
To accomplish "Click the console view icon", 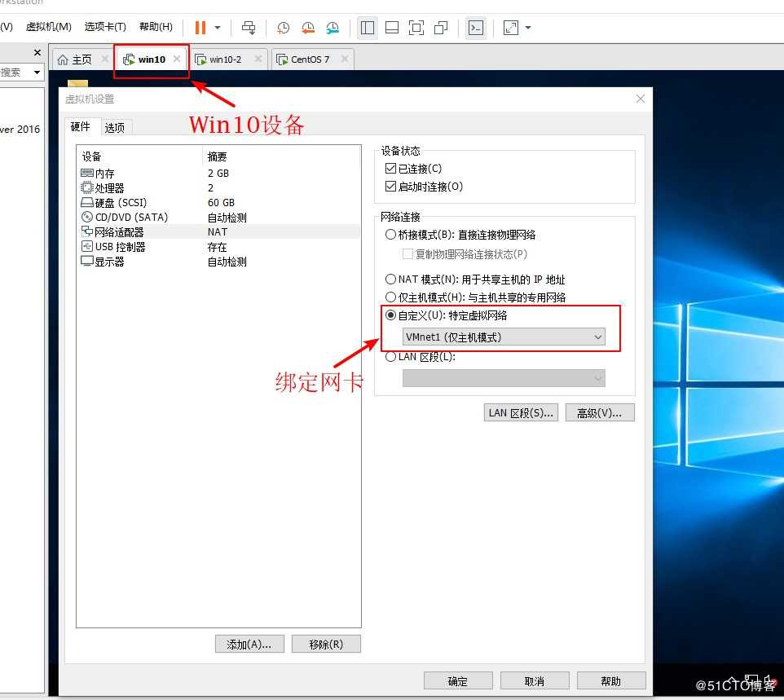I will 475,28.
